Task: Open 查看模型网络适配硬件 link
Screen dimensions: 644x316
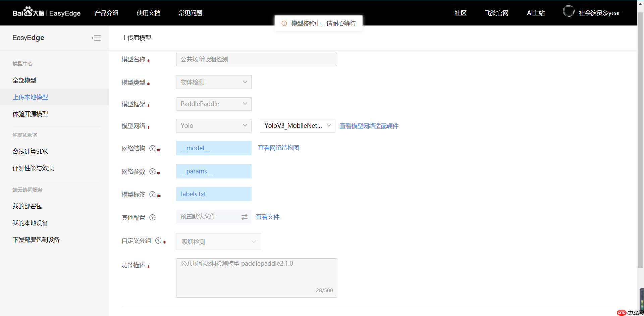Action: 368,126
